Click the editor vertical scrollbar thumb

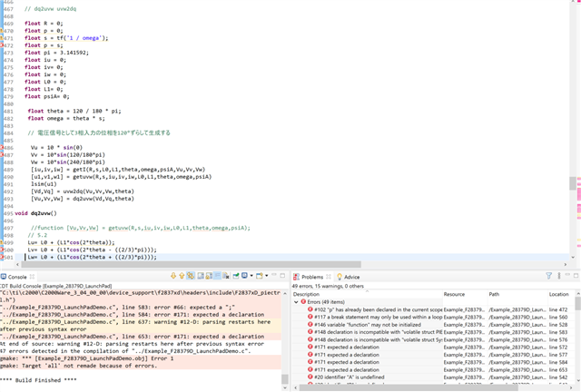573,183
